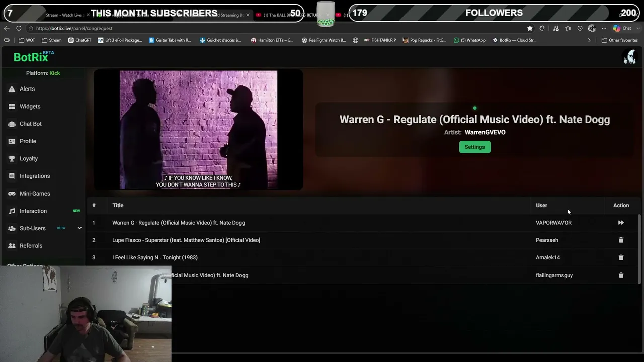Open the ChatGPT bookmark

pyautogui.click(x=79, y=40)
